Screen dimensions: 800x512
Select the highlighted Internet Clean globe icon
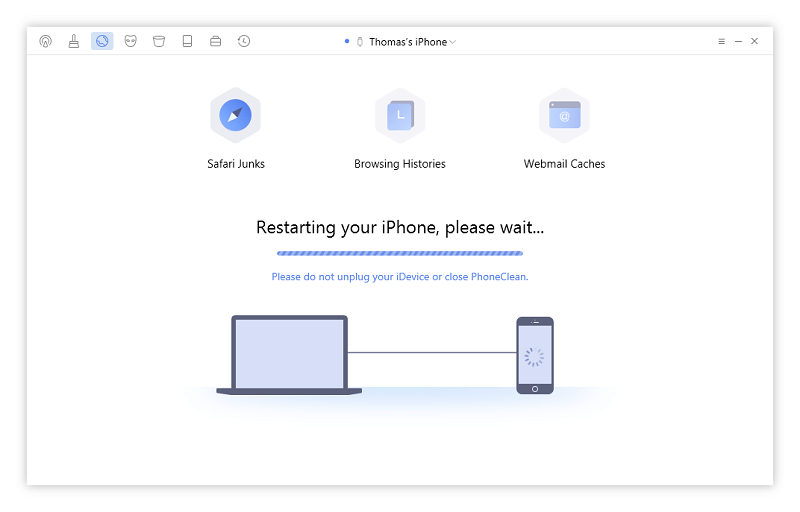[102, 41]
